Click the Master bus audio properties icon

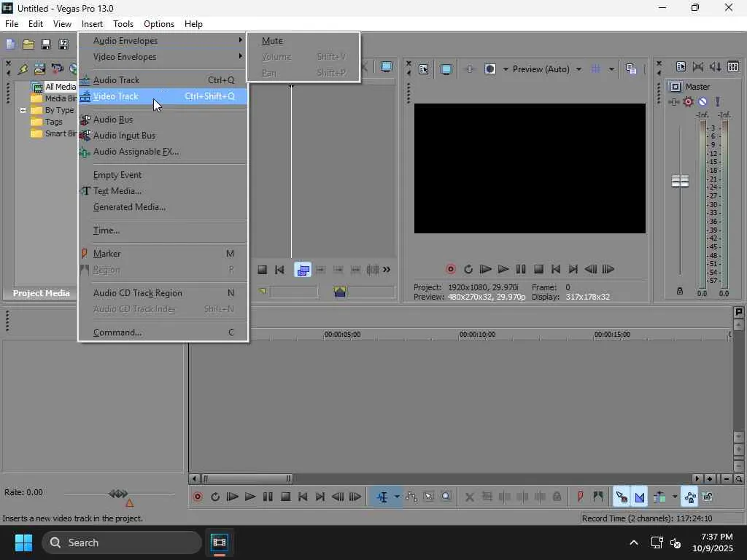[681, 67]
